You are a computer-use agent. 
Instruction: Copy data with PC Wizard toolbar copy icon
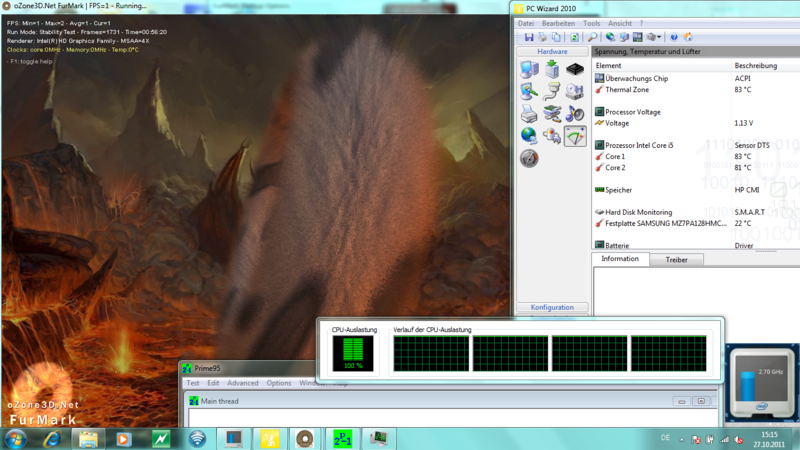pyautogui.click(x=556, y=37)
